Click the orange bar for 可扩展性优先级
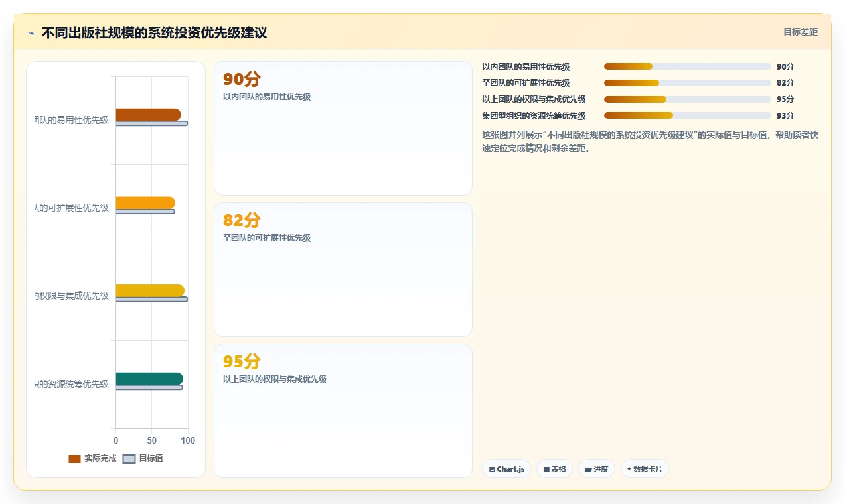 tap(145, 203)
